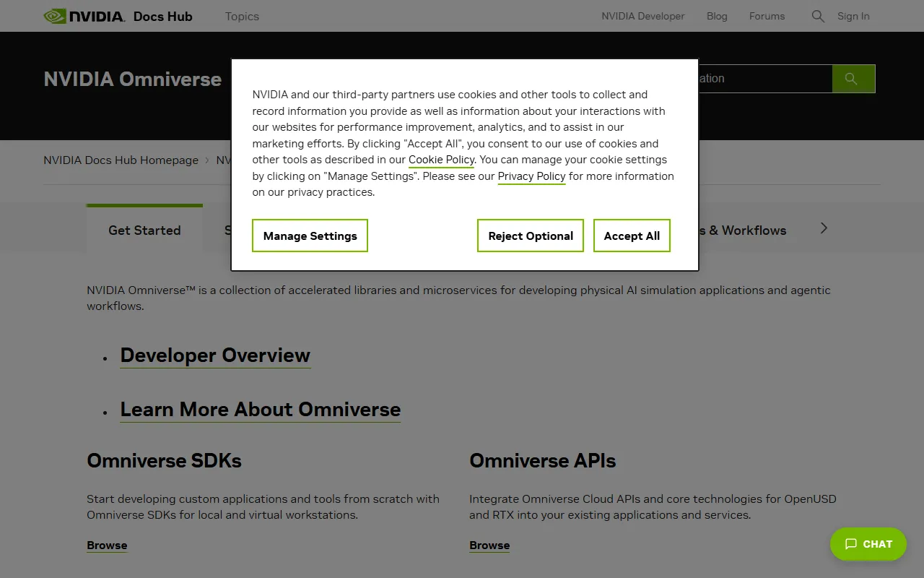
Task: Click Sign In
Action: click(x=853, y=16)
